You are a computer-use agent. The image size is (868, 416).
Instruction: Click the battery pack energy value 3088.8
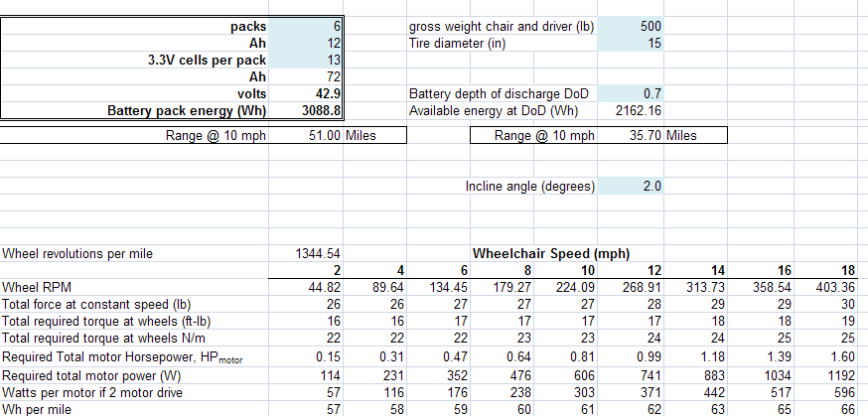[306, 110]
